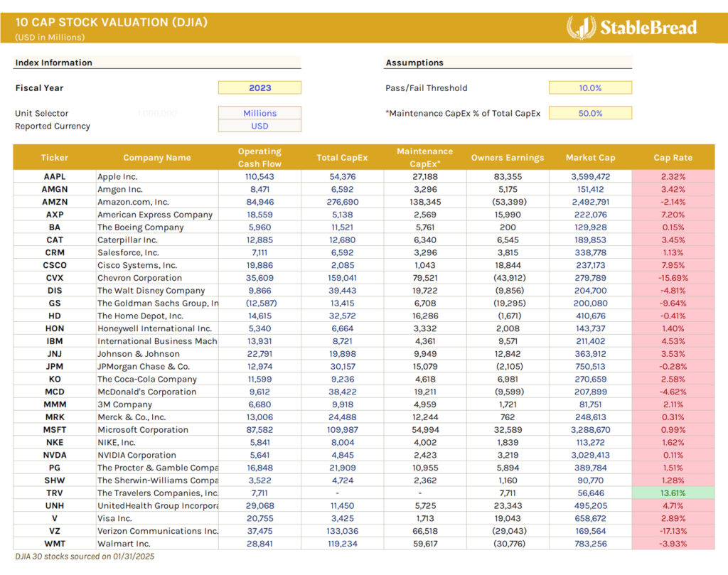Select The Walt Disney Company cell

157,291
